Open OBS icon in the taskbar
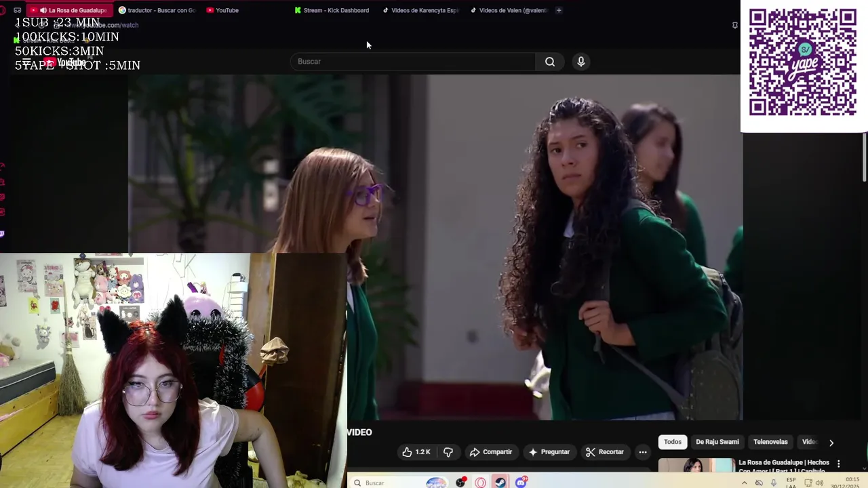 pos(460,483)
